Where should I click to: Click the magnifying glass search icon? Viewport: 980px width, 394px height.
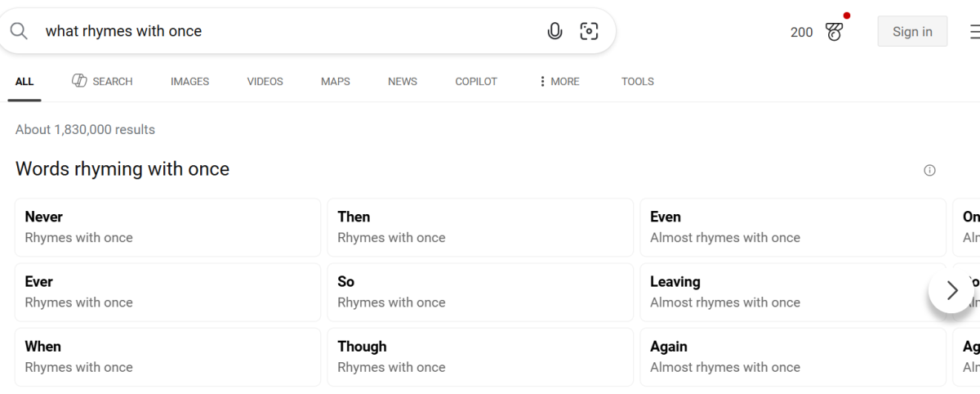tap(19, 31)
